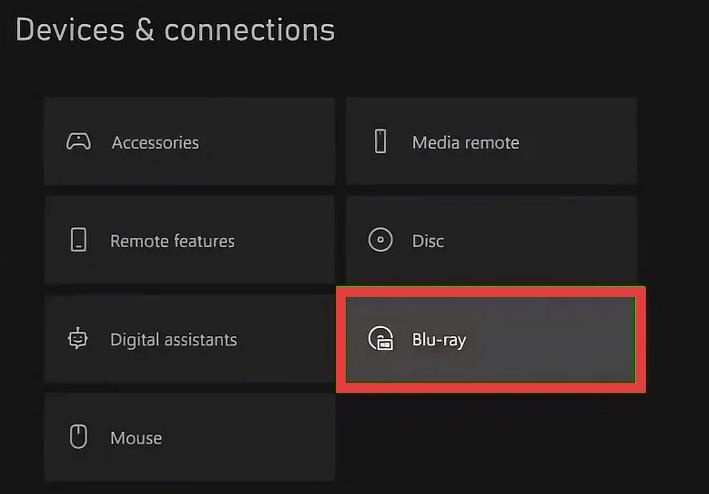
Task: Click the controller icon beside Accessories
Action: pyautogui.click(x=79, y=142)
